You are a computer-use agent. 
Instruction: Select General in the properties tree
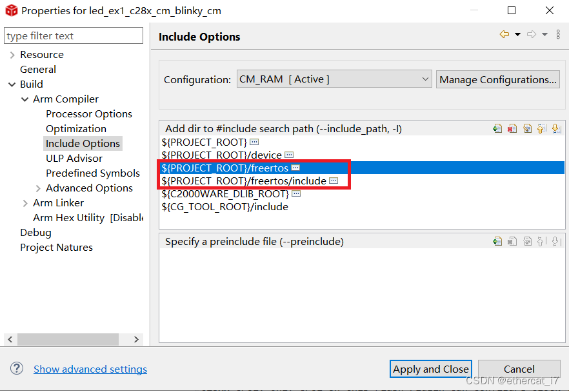click(x=38, y=69)
